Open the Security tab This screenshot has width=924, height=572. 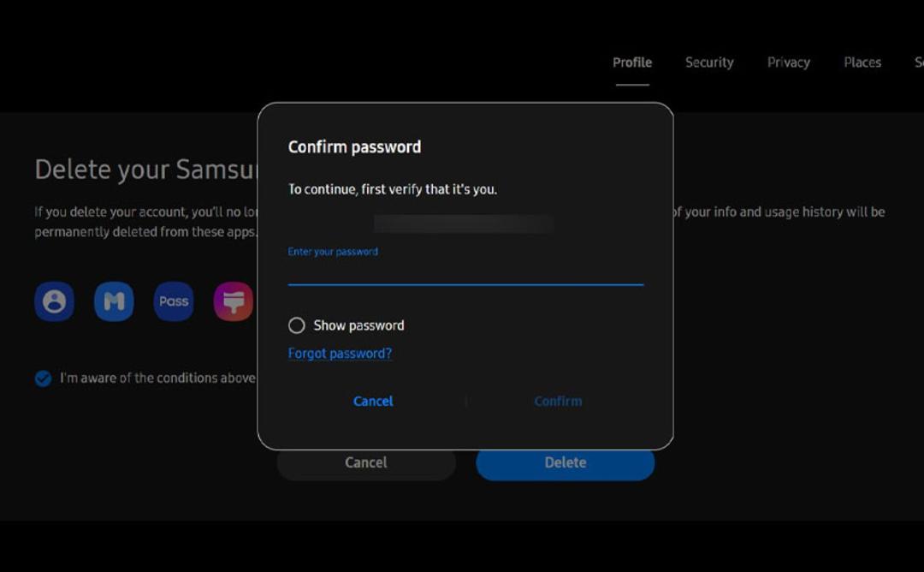click(709, 63)
